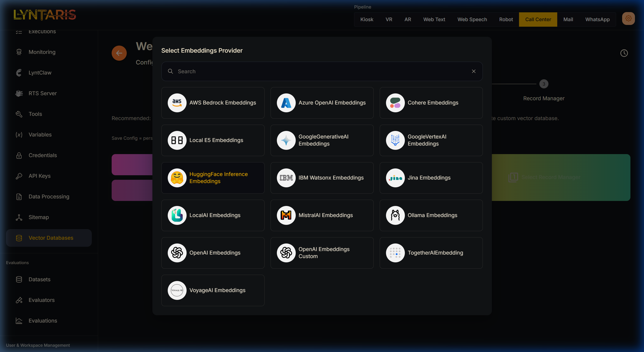This screenshot has width=644, height=352.
Task: Click the Azure OpenAI Embeddings label
Action: [x=332, y=103]
